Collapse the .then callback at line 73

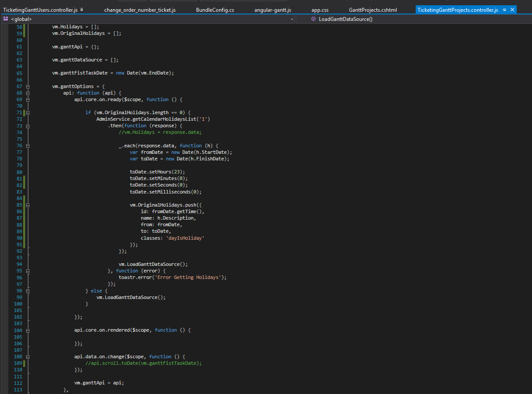pyautogui.click(x=27, y=126)
